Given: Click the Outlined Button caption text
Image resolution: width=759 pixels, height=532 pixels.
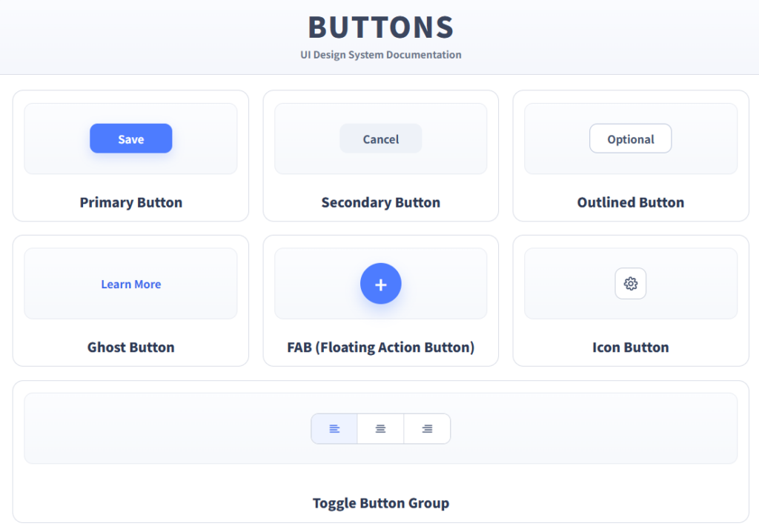Looking at the screenshot, I should click(630, 202).
